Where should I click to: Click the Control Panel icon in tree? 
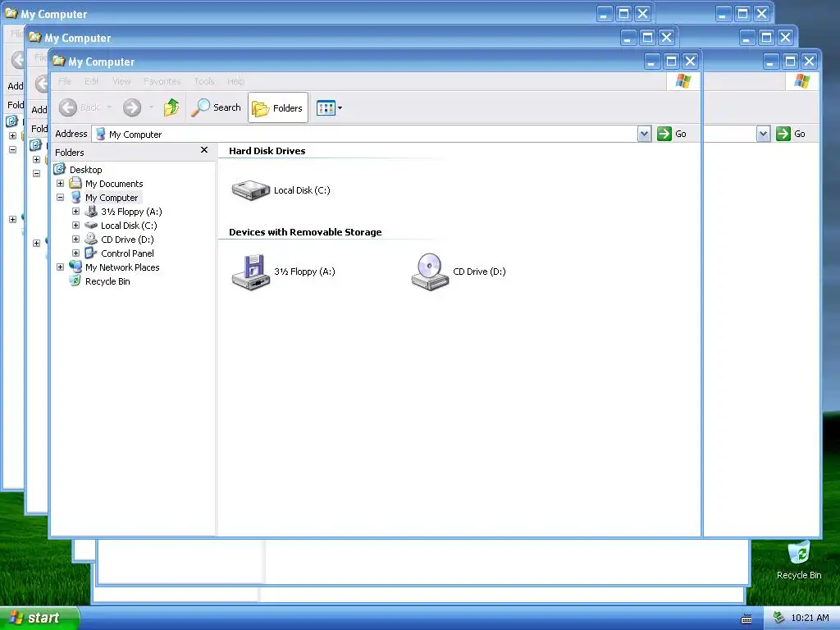coord(91,253)
